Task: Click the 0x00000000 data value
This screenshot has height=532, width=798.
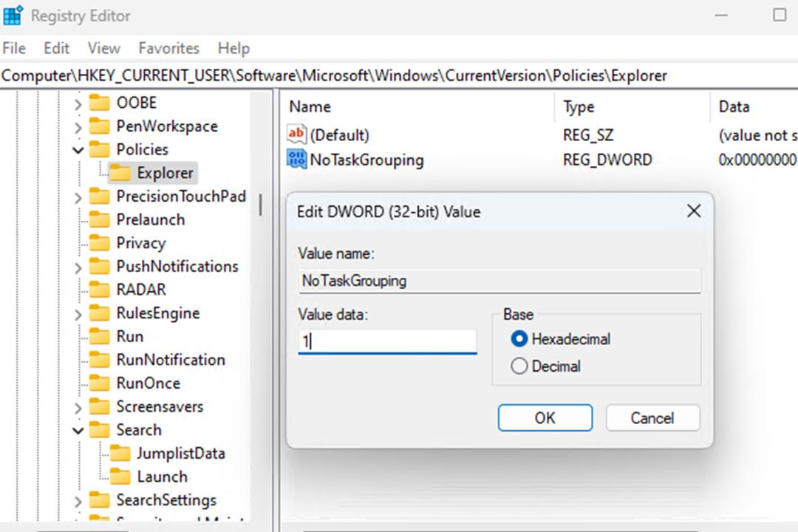Action: pyautogui.click(x=757, y=160)
